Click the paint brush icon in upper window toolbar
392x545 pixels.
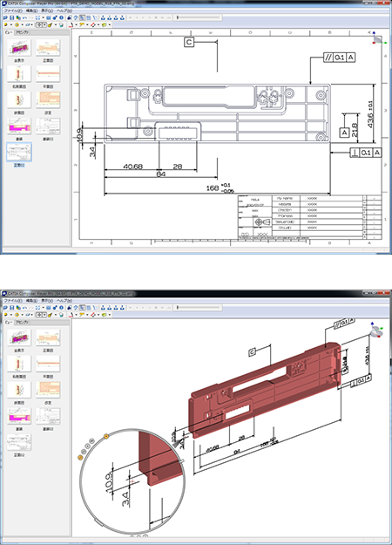[50, 25]
